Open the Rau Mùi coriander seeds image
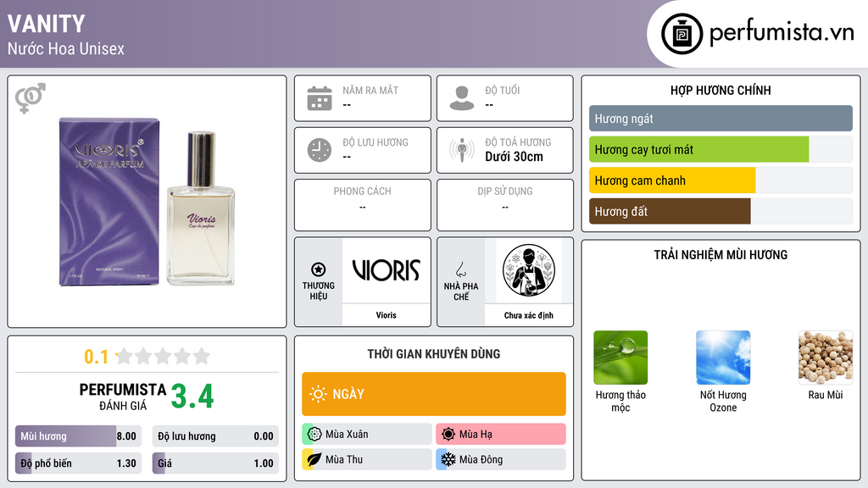This screenshot has width=868, height=488. coord(826,358)
